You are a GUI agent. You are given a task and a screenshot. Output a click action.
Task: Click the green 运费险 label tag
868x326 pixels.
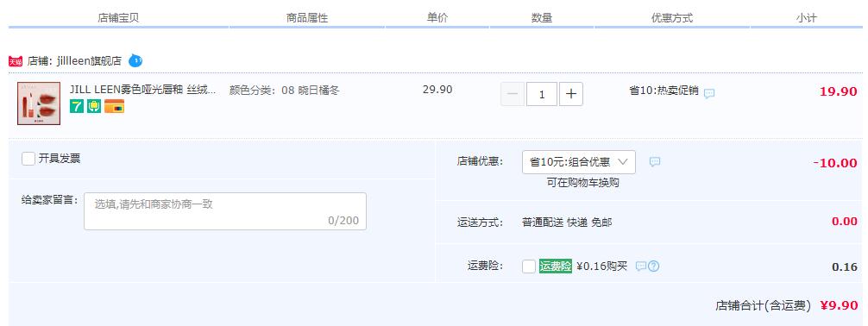tap(556, 266)
